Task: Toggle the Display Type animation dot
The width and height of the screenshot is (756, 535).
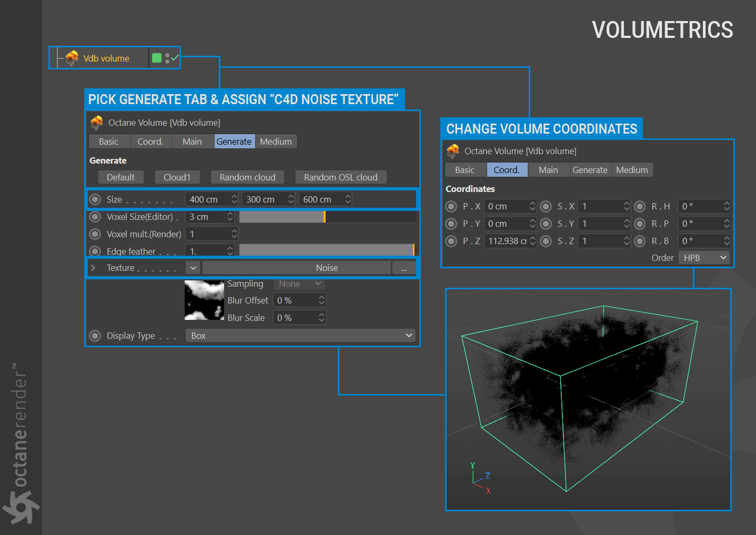Action: [95, 336]
